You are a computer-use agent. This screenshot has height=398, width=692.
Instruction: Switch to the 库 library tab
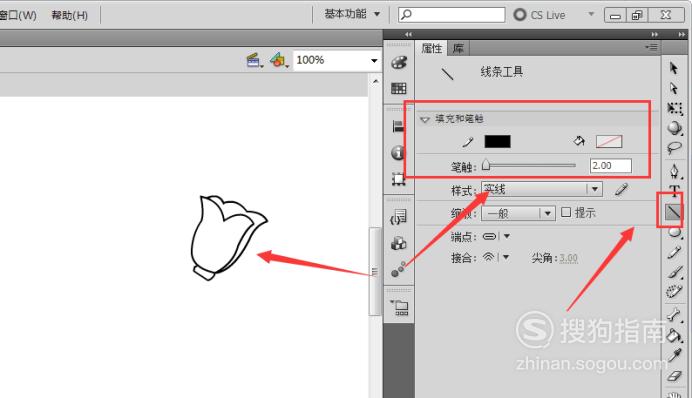point(458,48)
